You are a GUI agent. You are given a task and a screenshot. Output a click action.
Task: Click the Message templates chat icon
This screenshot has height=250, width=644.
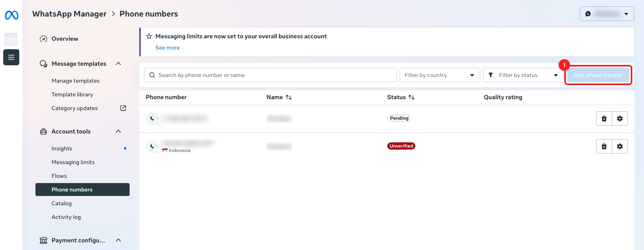coord(43,64)
